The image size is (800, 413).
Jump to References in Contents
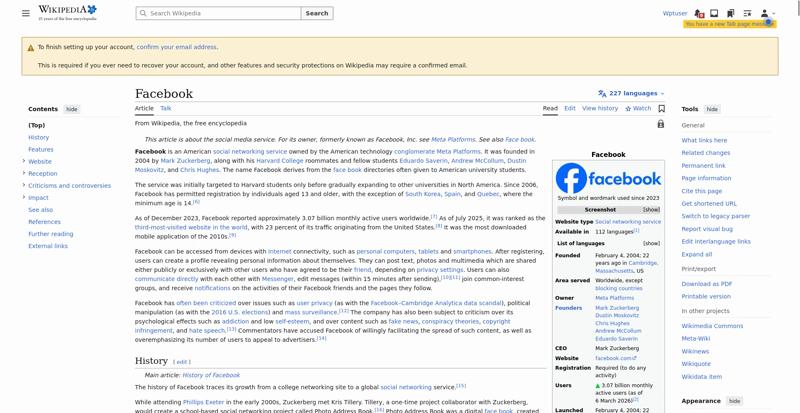(44, 222)
